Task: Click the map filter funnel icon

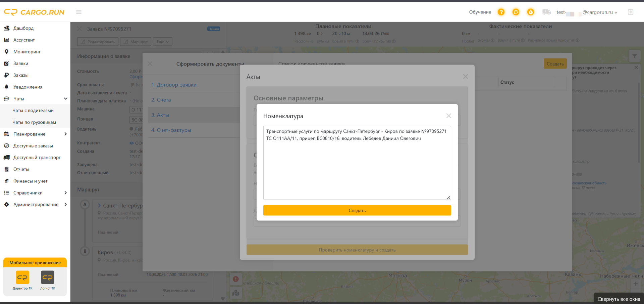Action: pyautogui.click(x=635, y=56)
